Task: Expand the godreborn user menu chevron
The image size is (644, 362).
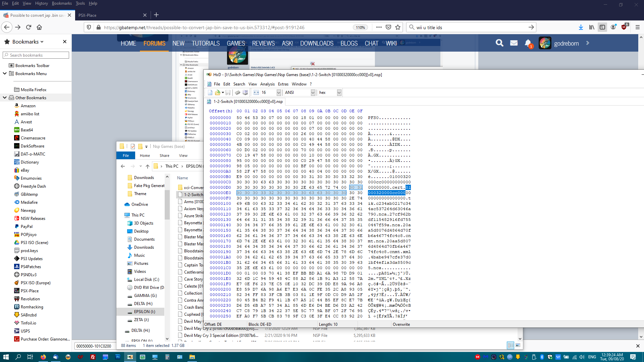Action: click(588, 43)
